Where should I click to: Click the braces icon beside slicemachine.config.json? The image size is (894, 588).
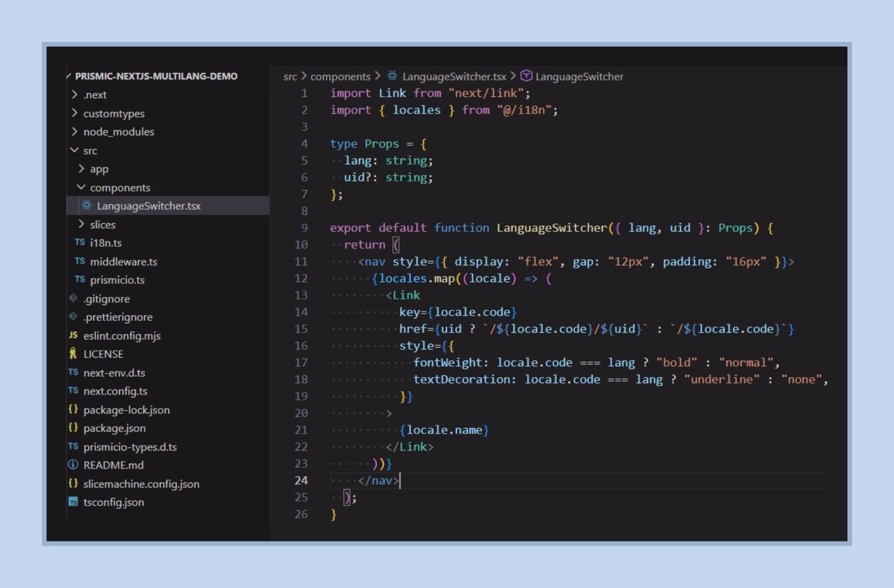[73, 483]
